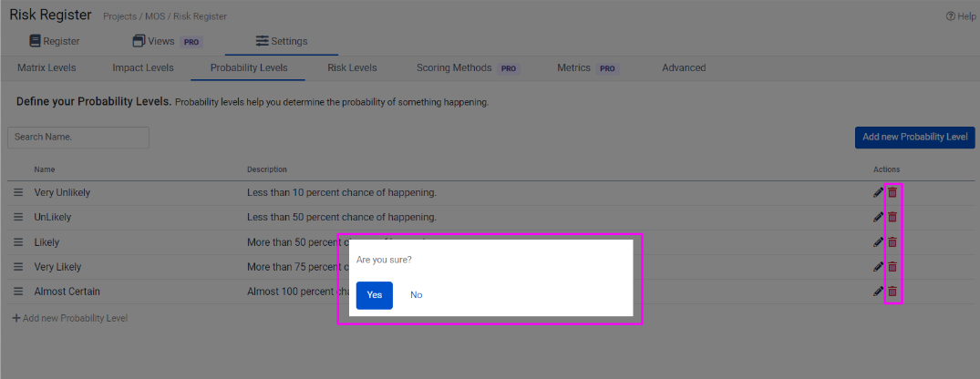Click the Search Name input field

point(77,137)
